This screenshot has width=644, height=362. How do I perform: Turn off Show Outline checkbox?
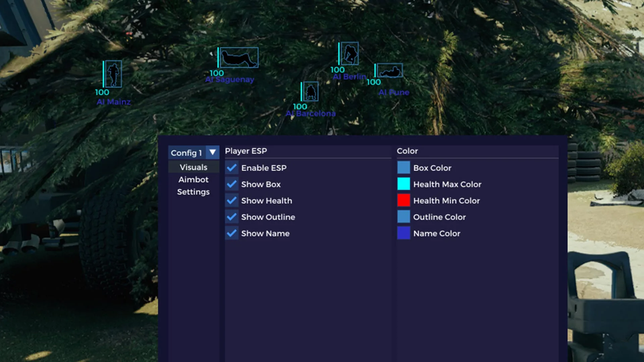tap(232, 217)
